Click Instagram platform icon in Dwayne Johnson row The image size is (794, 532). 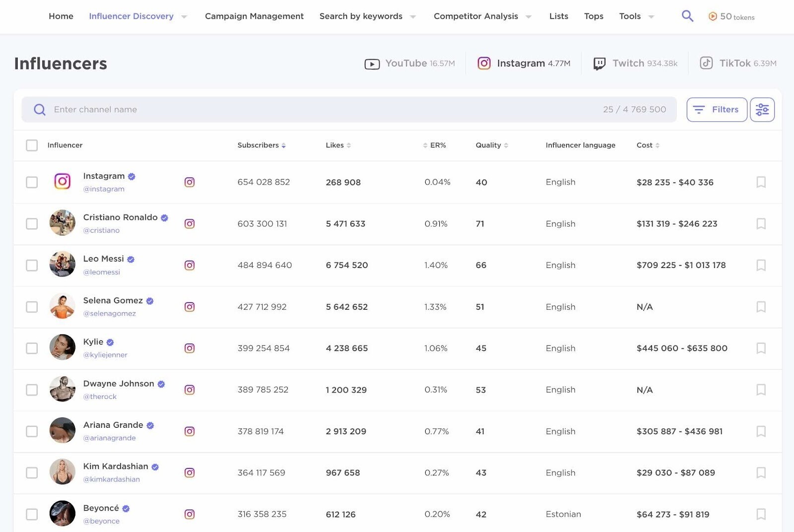pos(190,390)
